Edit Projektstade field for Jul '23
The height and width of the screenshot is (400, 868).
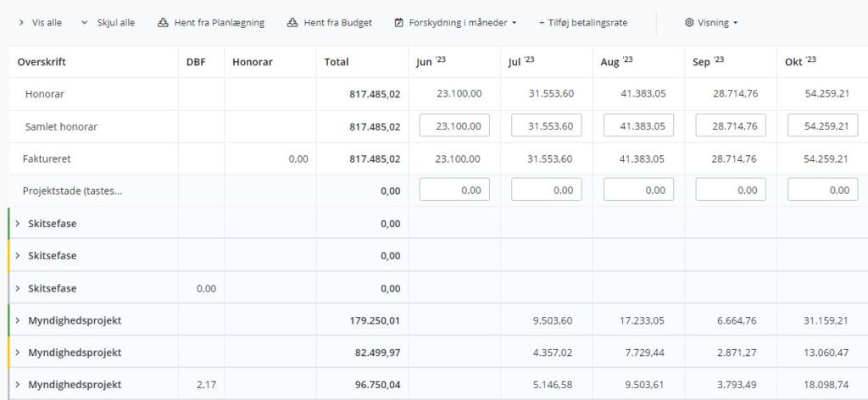click(x=547, y=190)
